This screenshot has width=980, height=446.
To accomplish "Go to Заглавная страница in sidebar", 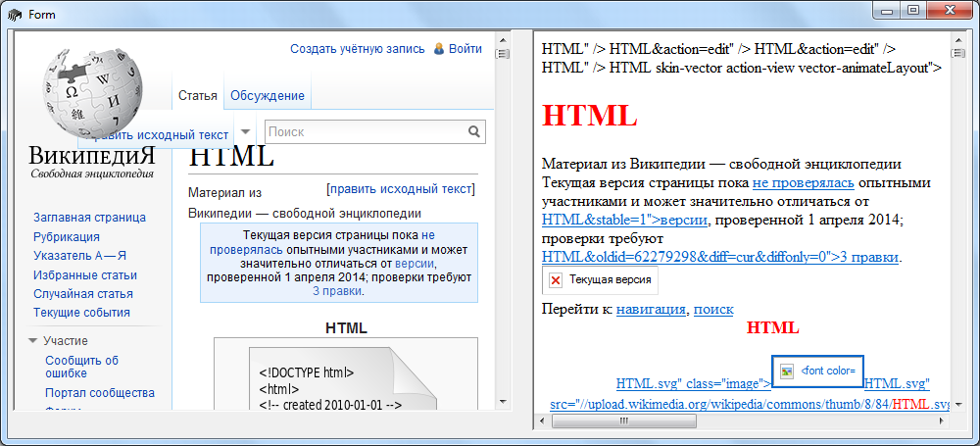I will pyautogui.click(x=89, y=217).
